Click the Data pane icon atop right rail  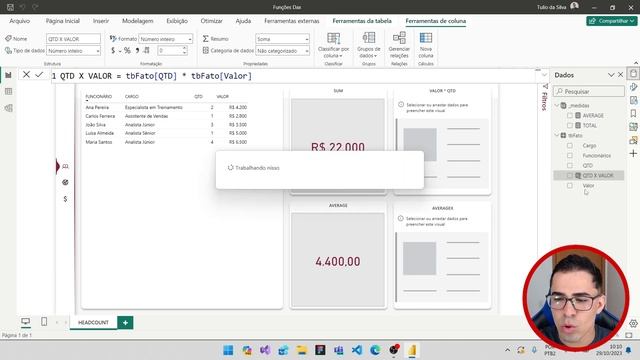point(633,74)
